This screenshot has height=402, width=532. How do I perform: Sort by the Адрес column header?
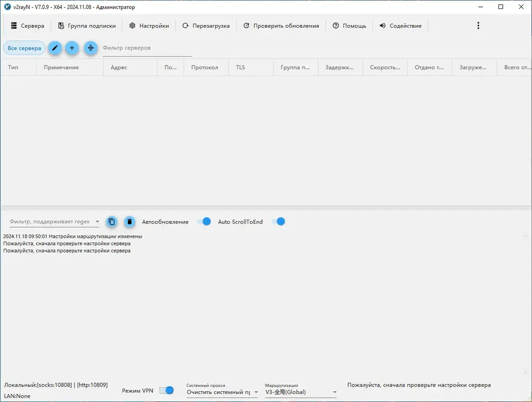coord(130,67)
